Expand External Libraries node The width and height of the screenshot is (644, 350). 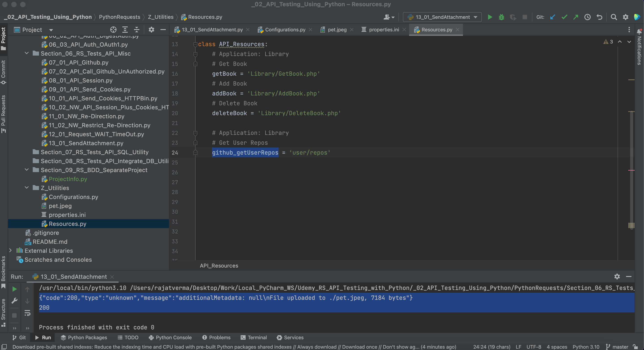(11, 250)
